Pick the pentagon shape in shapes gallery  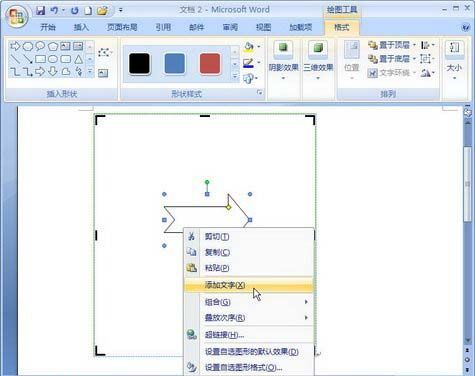[x=53, y=46]
